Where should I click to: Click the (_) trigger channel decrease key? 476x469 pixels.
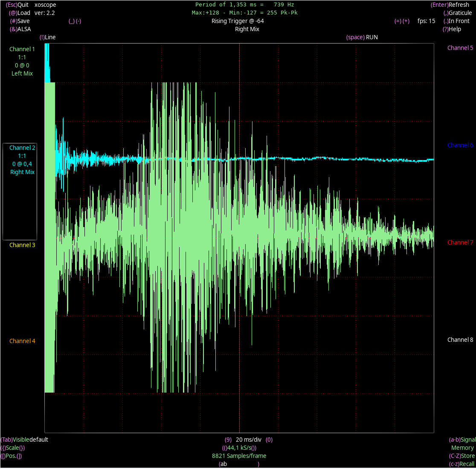point(71,21)
